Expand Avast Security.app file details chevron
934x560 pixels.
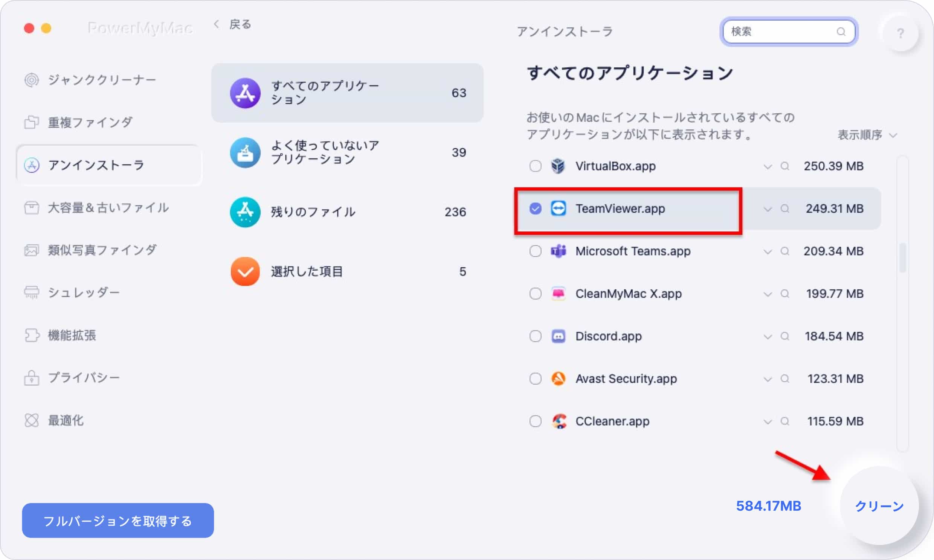coord(768,379)
